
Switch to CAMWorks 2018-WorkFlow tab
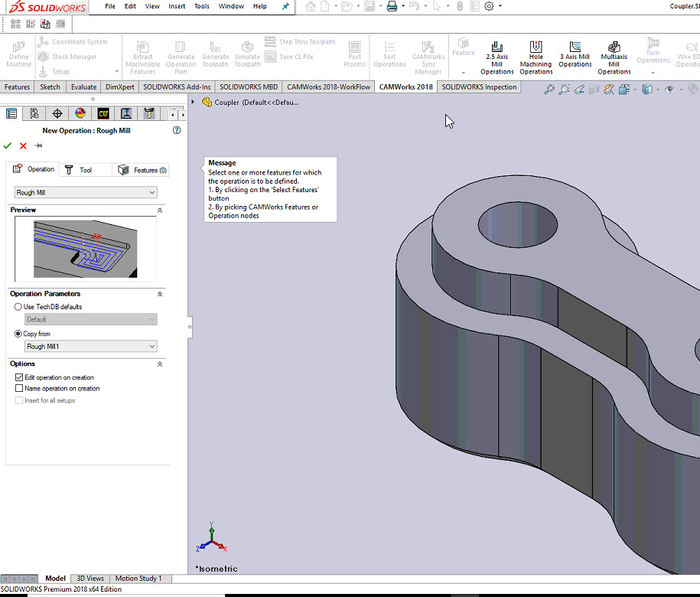(328, 87)
